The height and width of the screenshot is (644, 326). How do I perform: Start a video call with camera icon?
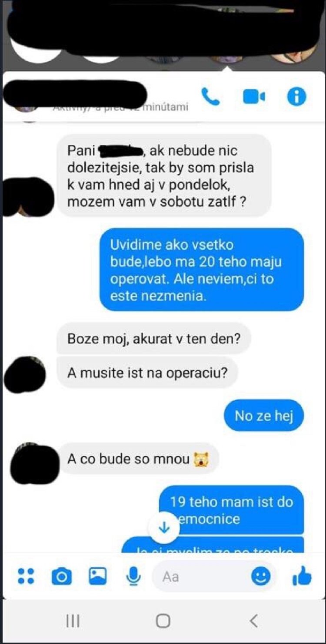[254, 97]
